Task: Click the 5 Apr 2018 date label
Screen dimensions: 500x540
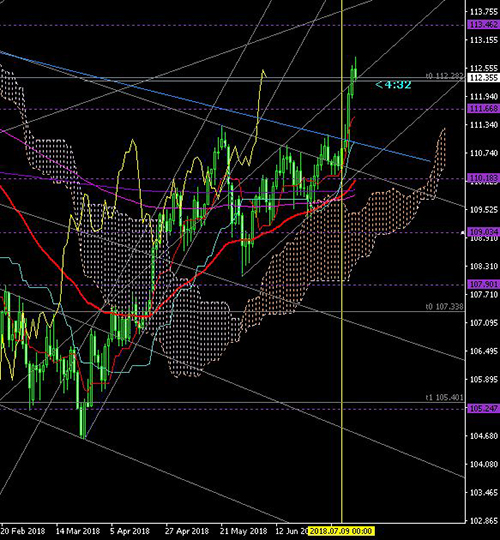Action: [130, 531]
